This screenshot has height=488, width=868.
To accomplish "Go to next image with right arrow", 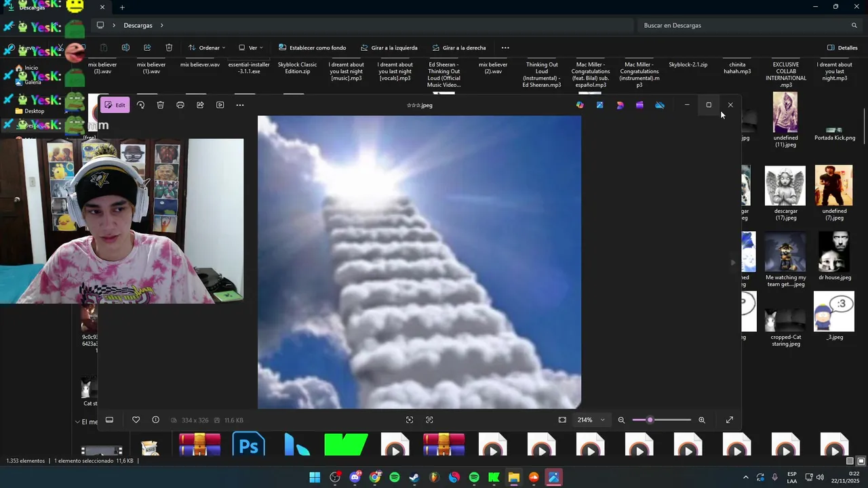I will click(x=732, y=262).
